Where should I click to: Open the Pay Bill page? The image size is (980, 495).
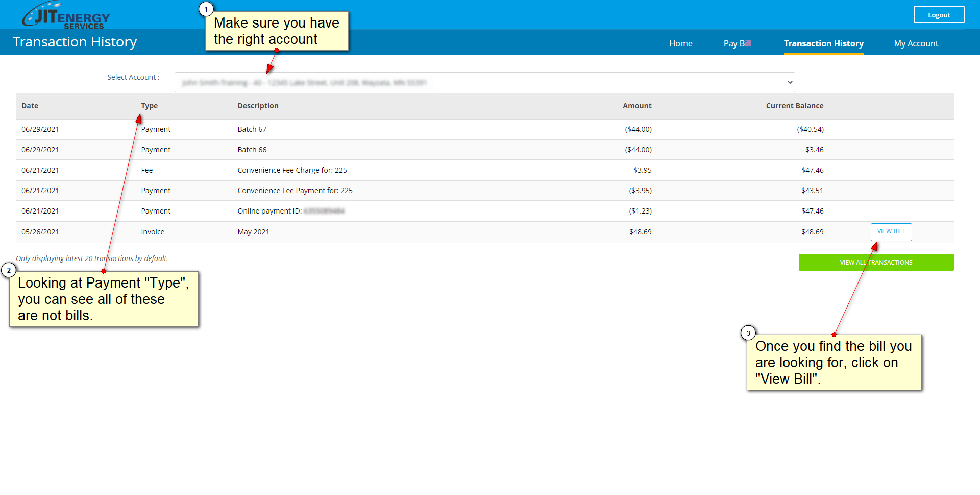pyautogui.click(x=737, y=43)
